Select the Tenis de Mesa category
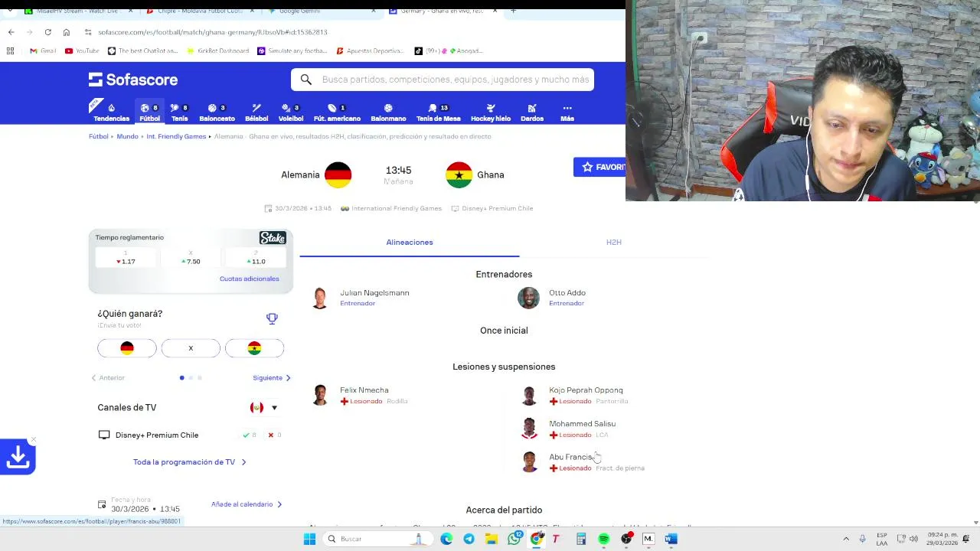 coord(439,112)
